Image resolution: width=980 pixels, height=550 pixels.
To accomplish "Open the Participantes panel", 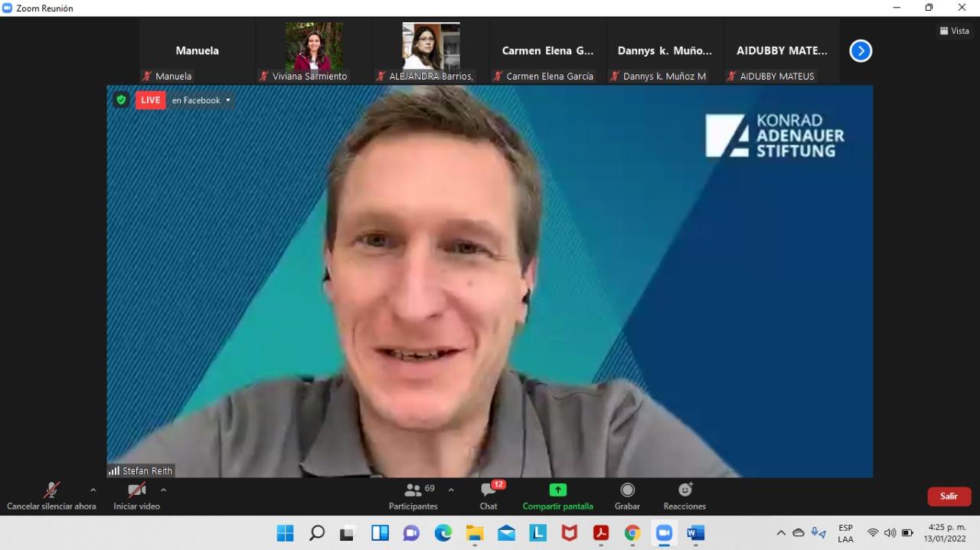I will pos(413,496).
